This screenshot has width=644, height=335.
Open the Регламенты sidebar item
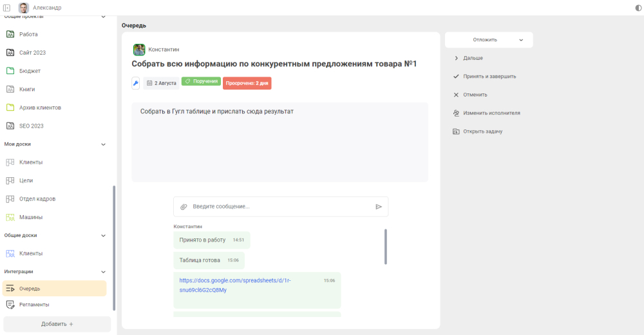[34, 305]
